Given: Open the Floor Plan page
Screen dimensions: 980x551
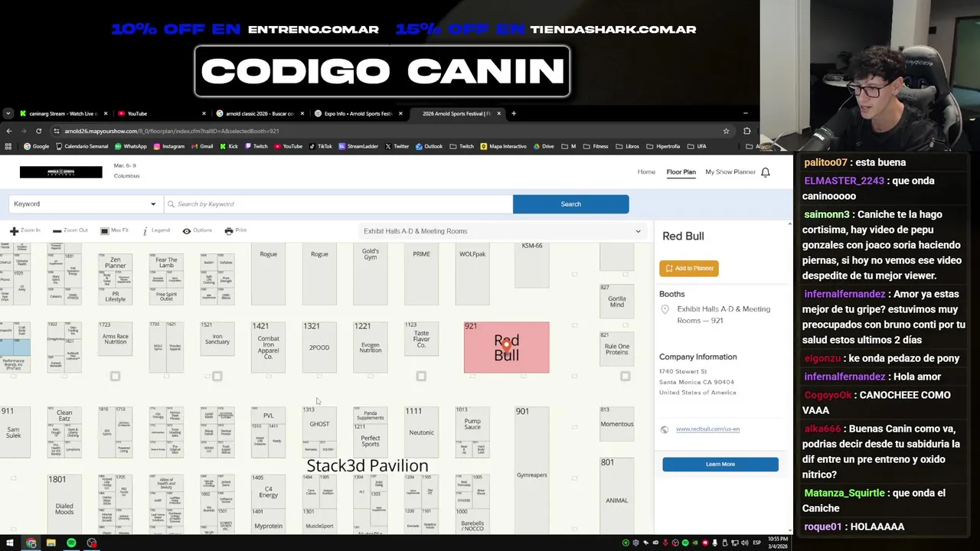Looking at the screenshot, I should point(681,172).
